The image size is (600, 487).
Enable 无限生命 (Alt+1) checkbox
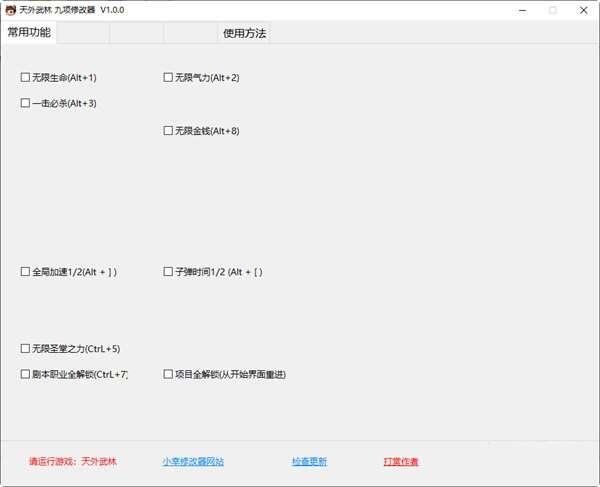click(x=26, y=77)
